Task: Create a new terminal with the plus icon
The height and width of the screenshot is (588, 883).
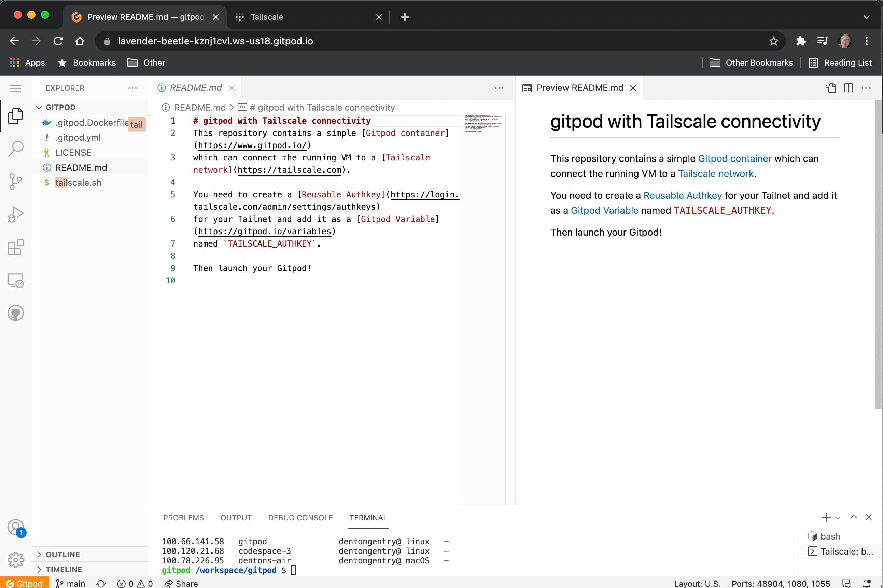Action: [x=826, y=518]
